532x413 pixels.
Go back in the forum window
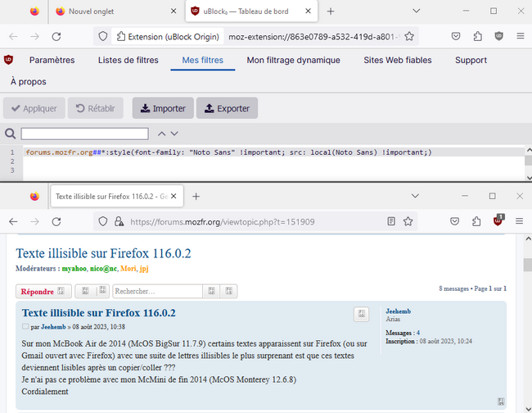[x=13, y=222]
